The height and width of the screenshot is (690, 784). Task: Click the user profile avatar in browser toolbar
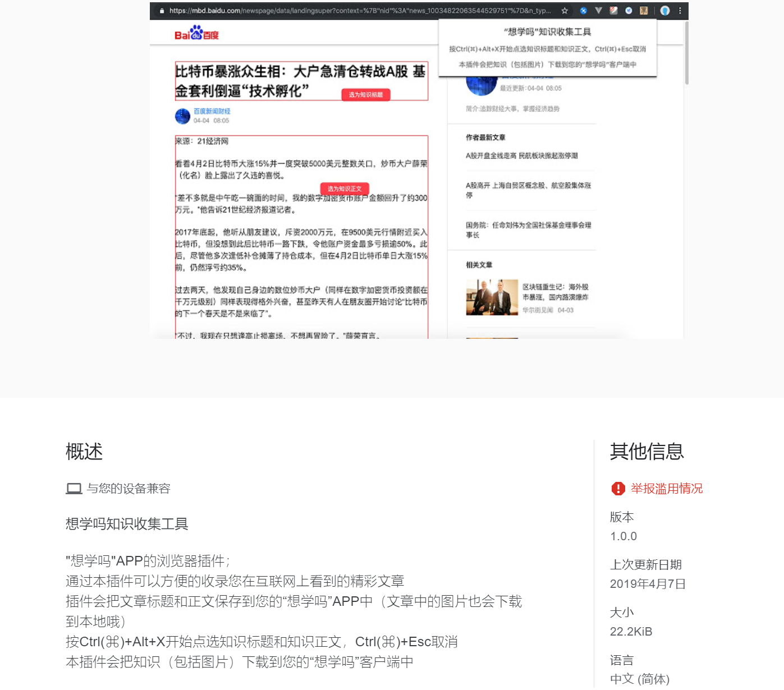tap(665, 11)
